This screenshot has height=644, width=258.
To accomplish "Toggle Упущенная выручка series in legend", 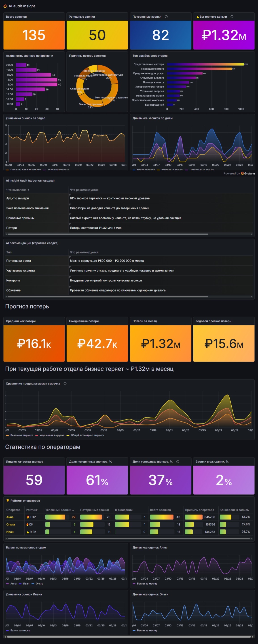I will pos(50,435).
